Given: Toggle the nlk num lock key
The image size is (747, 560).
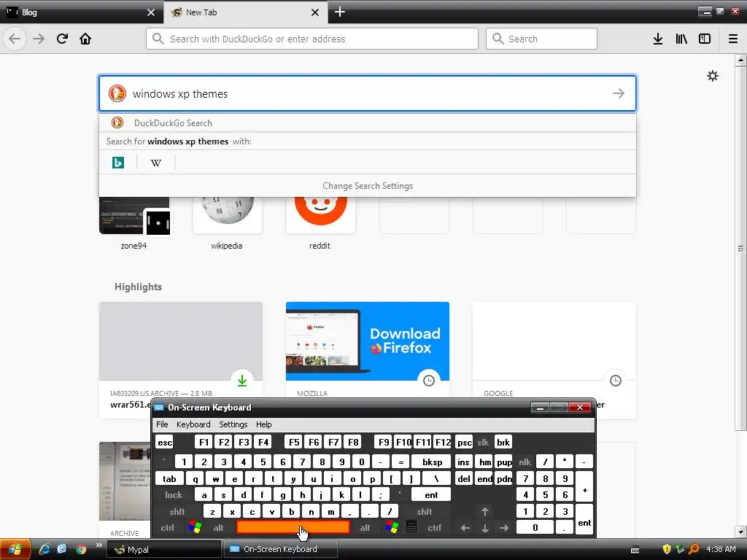Looking at the screenshot, I should [525, 462].
